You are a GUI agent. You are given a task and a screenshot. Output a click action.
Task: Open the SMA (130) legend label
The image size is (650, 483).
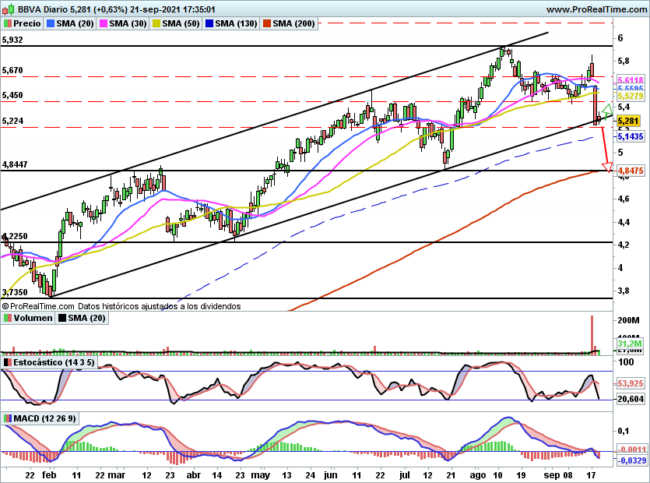tap(236, 24)
